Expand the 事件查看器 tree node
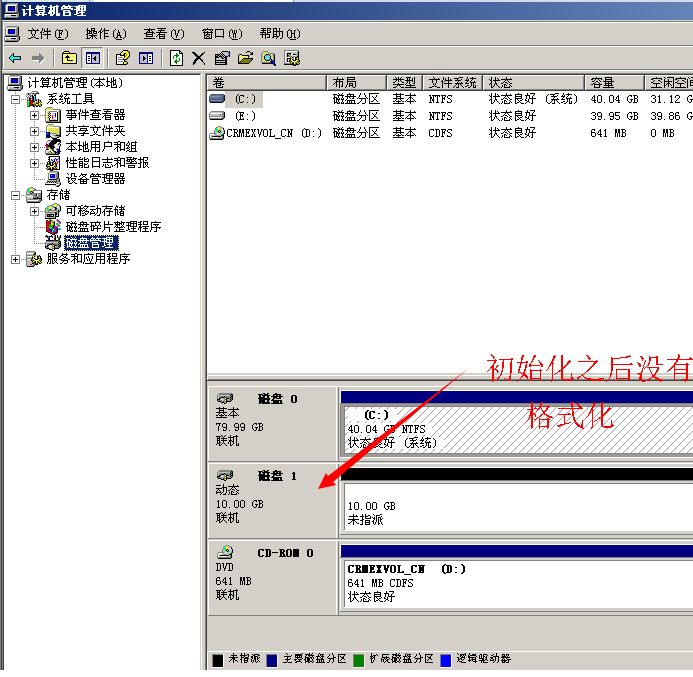The image size is (693, 677). point(34,115)
